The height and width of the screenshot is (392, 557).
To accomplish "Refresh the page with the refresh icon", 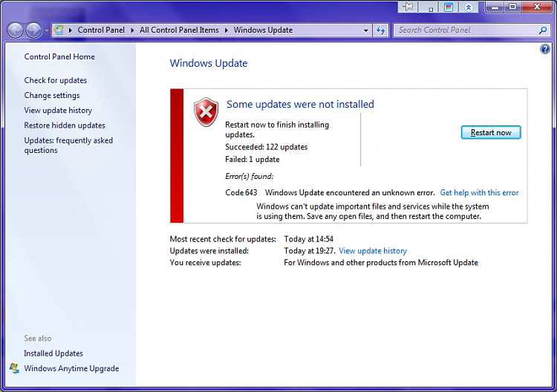I will point(380,30).
